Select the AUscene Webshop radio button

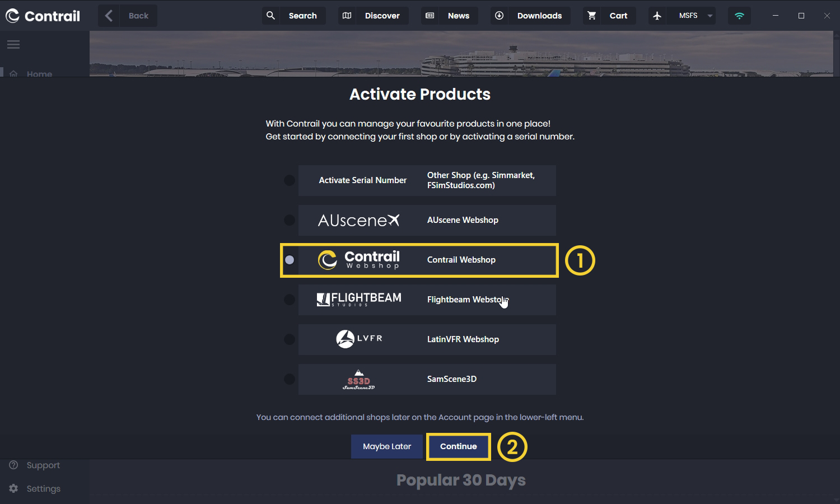(290, 220)
